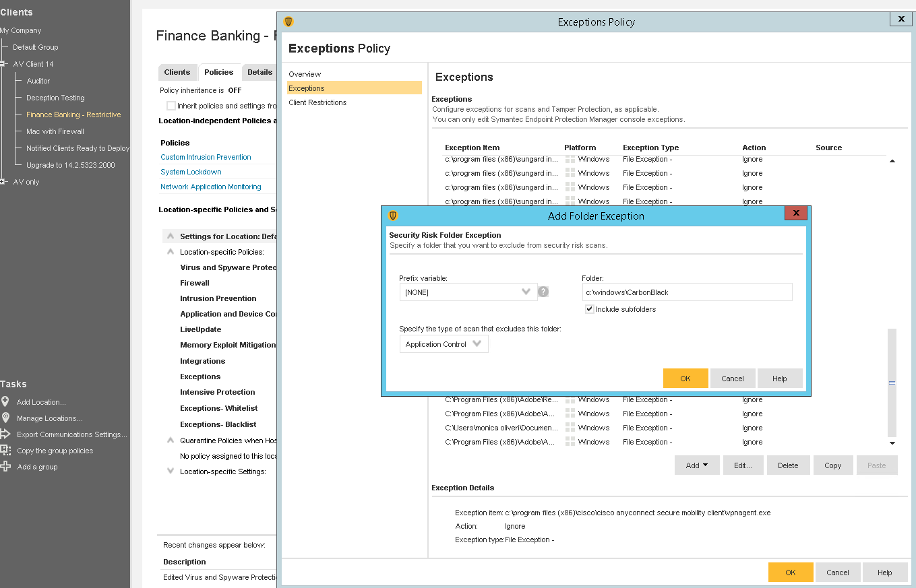
Task: Click the shield icon in Exceptions Policy title bar
Action: tap(288, 22)
